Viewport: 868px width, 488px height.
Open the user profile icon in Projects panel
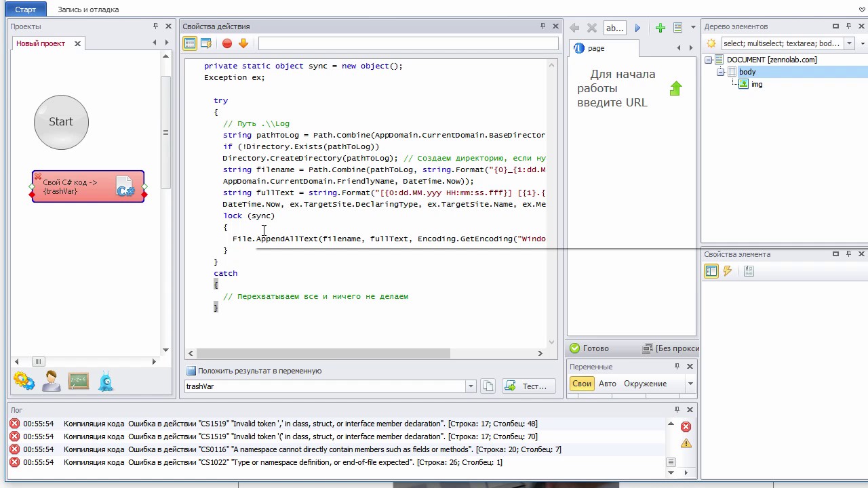(52, 381)
